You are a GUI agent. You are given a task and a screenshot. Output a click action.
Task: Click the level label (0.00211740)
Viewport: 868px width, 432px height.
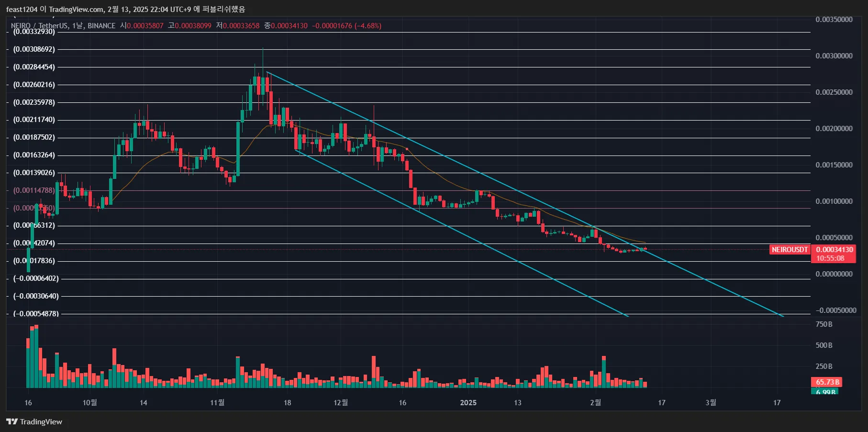tap(34, 120)
